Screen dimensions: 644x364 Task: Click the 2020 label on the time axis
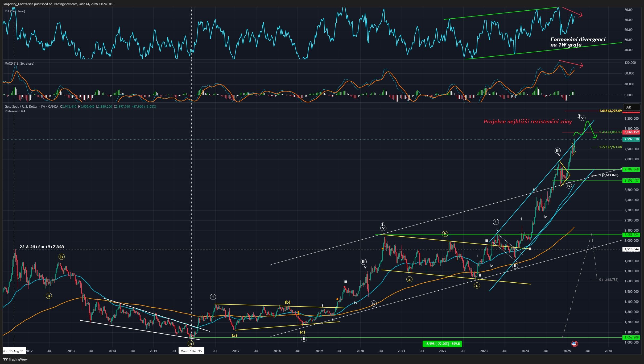(360, 351)
